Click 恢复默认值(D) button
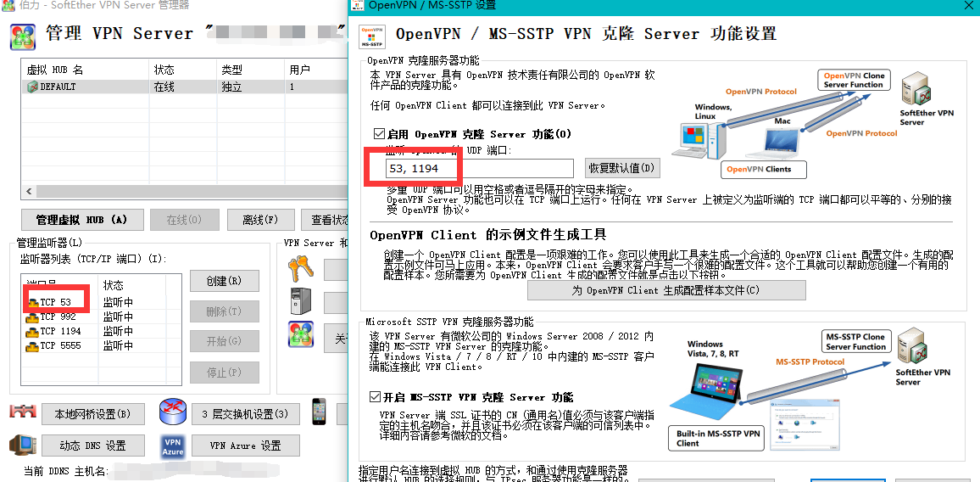The image size is (980, 482). pyautogui.click(x=622, y=168)
